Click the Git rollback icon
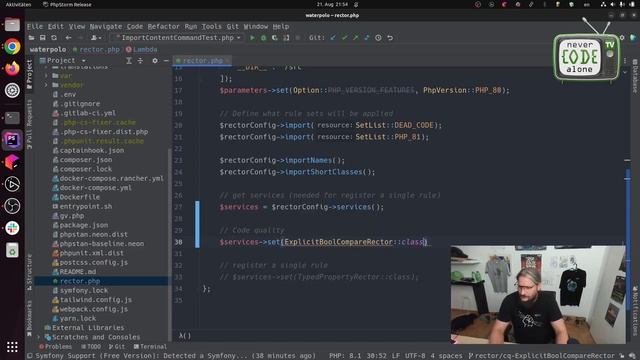The width and height of the screenshot is (640, 360). pyautogui.click(x=390, y=38)
